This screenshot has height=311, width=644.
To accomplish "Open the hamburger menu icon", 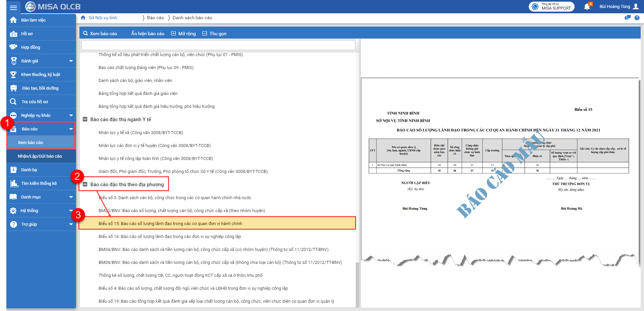I will point(13,7).
